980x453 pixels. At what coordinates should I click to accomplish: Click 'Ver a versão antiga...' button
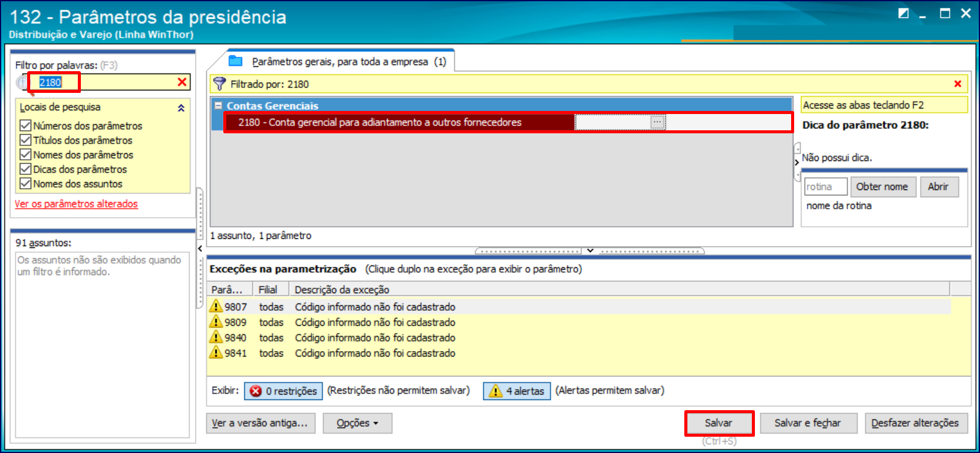point(259,423)
